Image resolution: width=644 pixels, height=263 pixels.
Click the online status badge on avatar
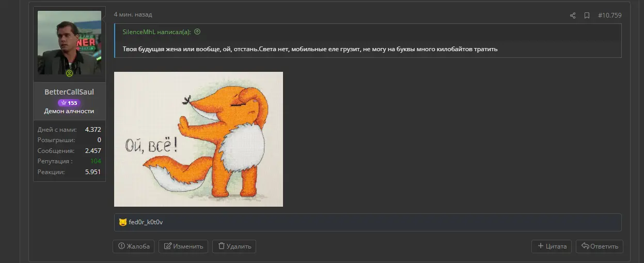[x=69, y=73]
